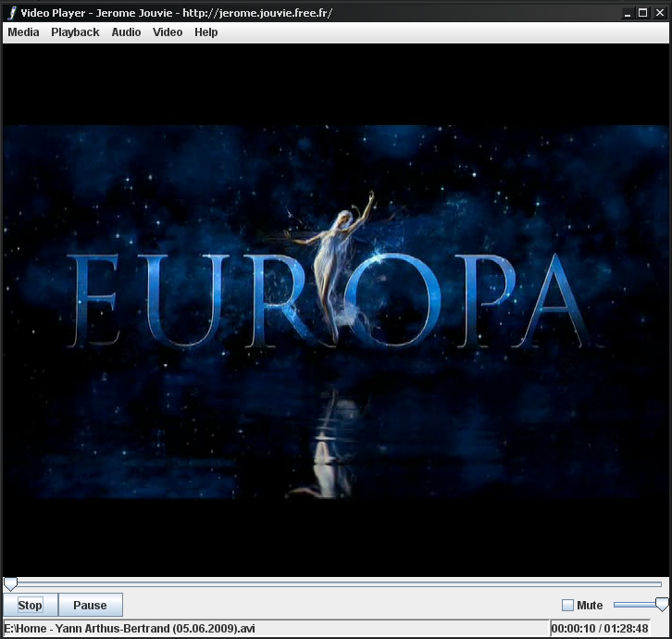Pause the video playback
This screenshot has height=639, width=672.
90,605
